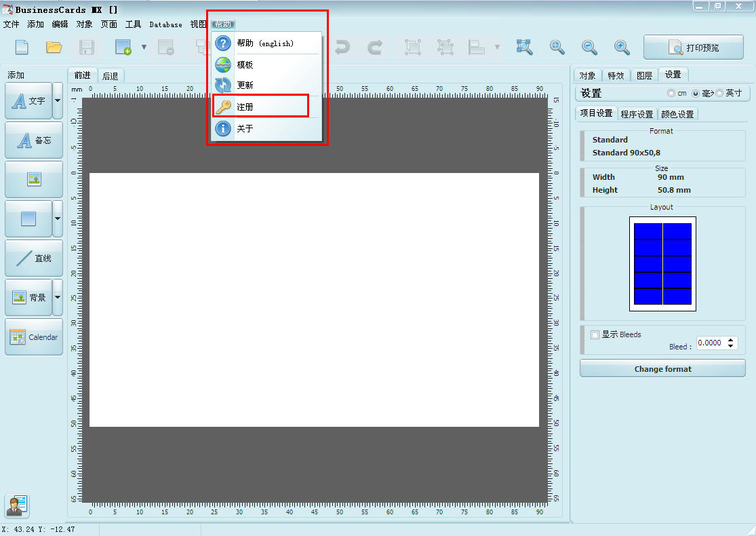Zoom out with the minus magnifier
The width and height of the screenshot is (756, 536).
pyautogui.click(x=589, y=47)
